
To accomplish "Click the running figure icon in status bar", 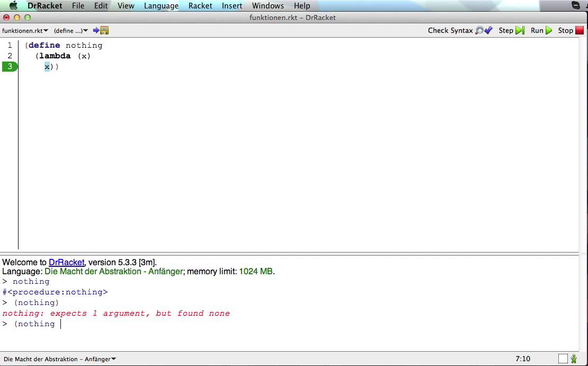I will pos(574,359).
